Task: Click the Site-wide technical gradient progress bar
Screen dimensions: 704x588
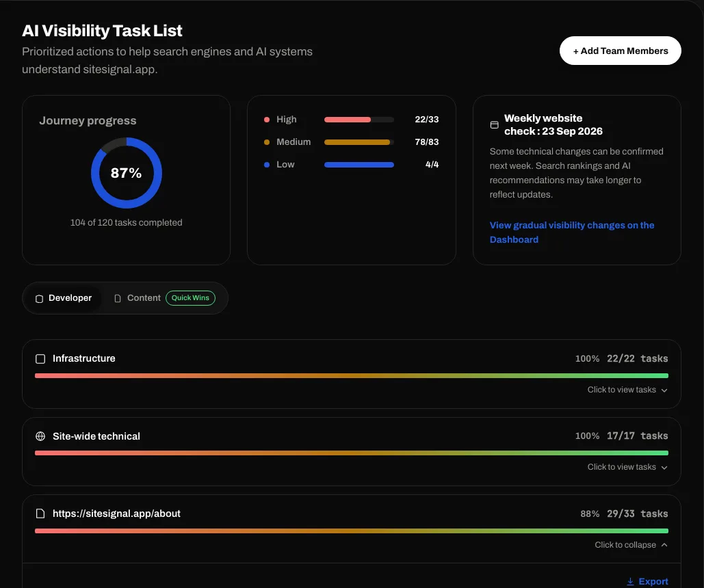Action: [352, 453]
